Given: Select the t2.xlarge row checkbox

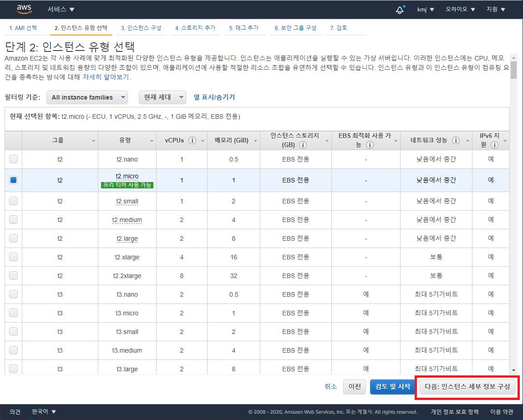Looking at the screenshot, I should point(13,257).
